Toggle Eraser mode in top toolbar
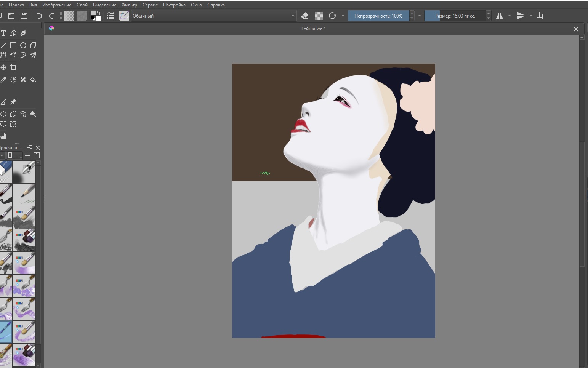The height and width of the screenshot is (368, 588). pos(304,16)
